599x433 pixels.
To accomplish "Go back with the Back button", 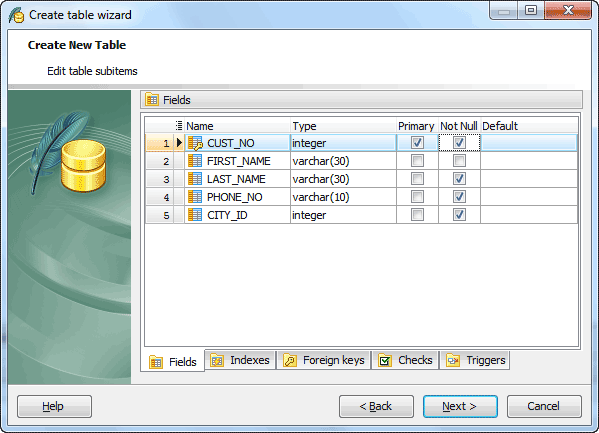I will click(x=376, y=406).
